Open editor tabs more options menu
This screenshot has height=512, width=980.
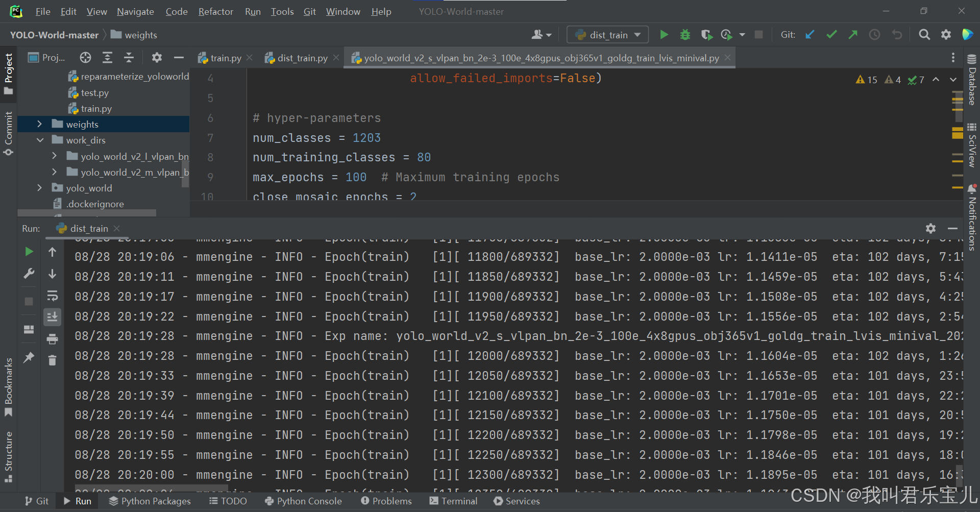(x=953, y=58)
